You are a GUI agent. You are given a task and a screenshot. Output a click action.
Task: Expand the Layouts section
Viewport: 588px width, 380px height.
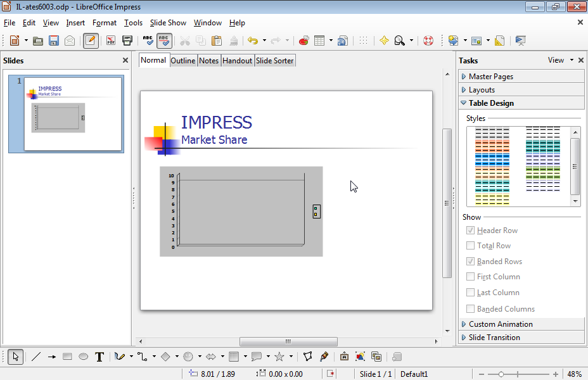click(x=521, y=90)
